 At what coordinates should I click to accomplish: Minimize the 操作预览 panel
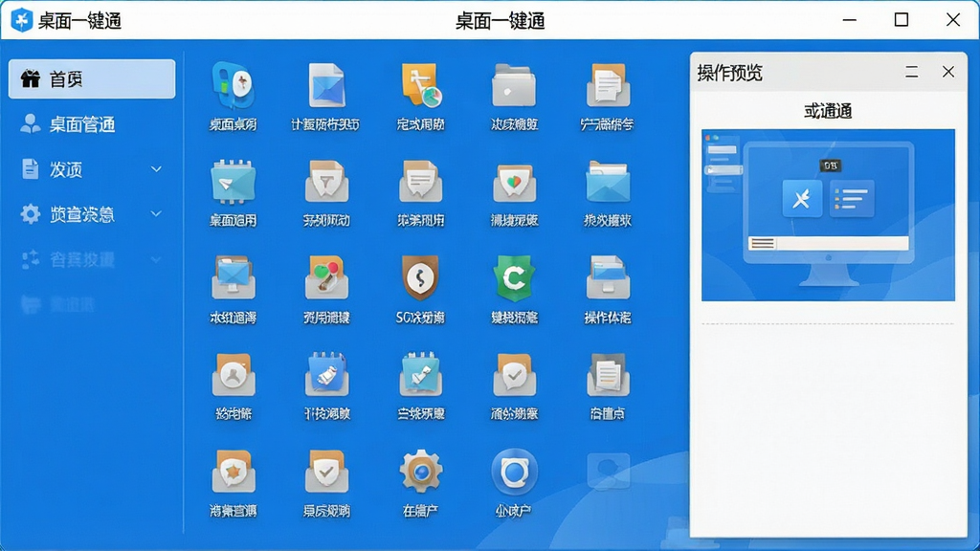912,72
